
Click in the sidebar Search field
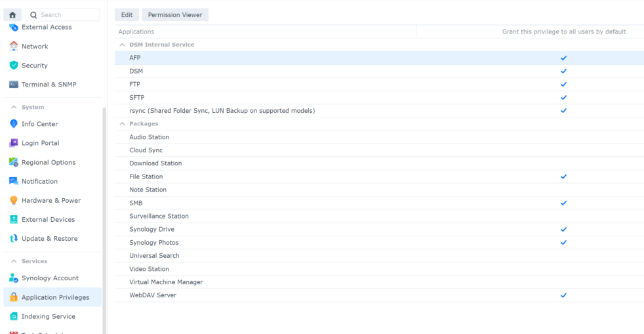(x=62, y=15)
